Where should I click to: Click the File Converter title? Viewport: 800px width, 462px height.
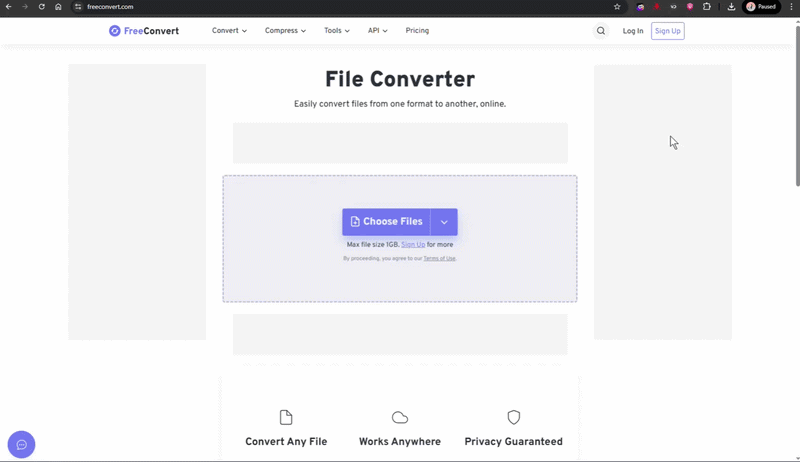(x=400, y=80)
